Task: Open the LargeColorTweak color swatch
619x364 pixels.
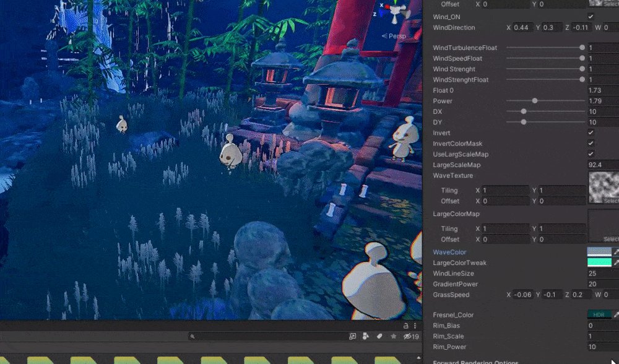Action: (599, 262)
